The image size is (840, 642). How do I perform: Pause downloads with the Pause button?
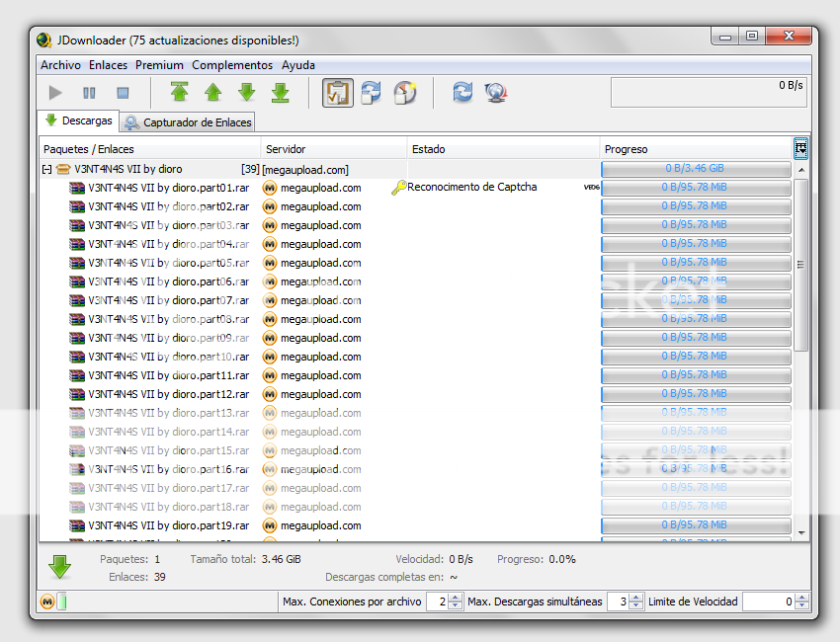point(89,93)
